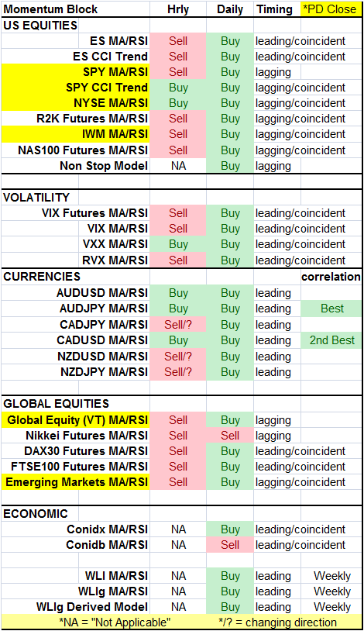Select the Global Equity (VT) MA/RSI label
This screenshot has width=364, height=631.
[76, 420]
